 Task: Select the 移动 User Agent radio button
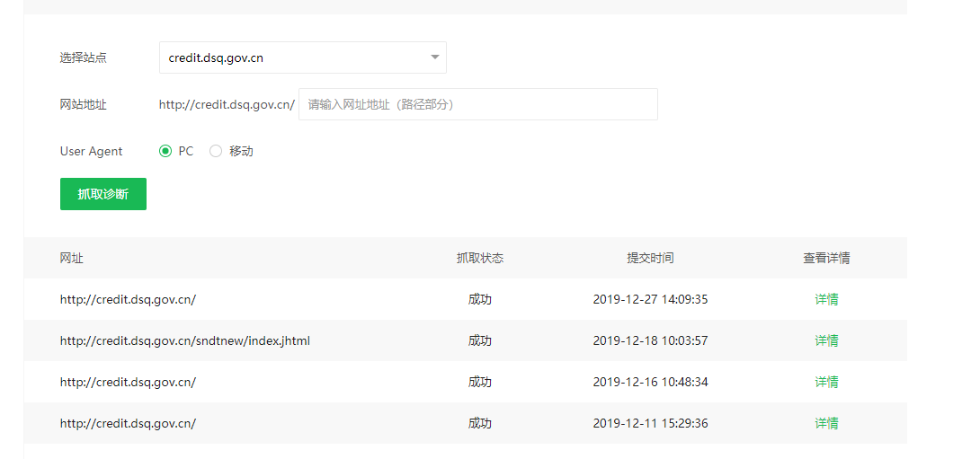click(216, 151)
